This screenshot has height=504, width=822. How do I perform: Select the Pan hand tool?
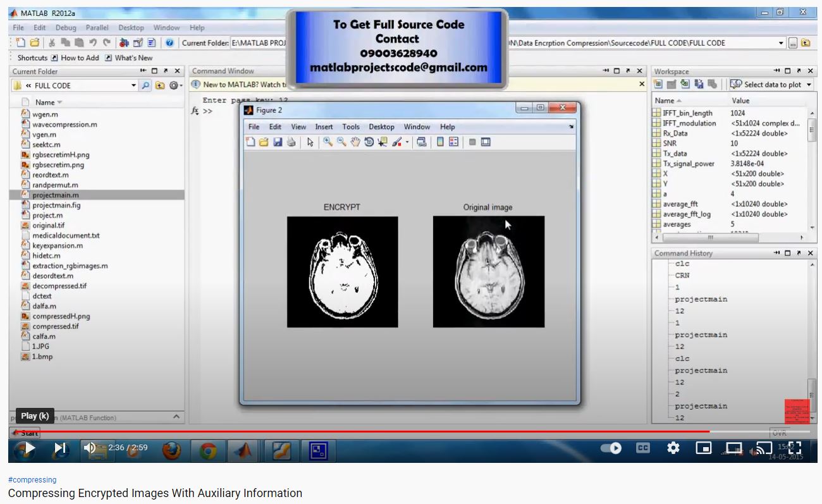(355, 142)
